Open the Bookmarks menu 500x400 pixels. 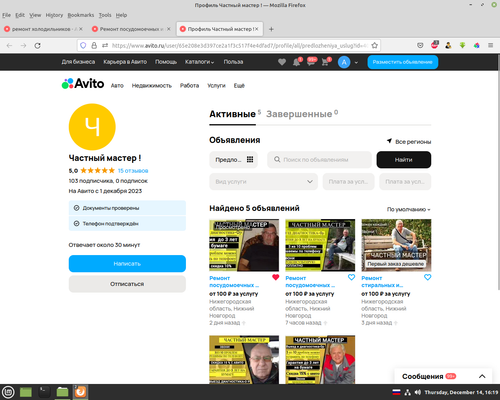click(81, 15)
